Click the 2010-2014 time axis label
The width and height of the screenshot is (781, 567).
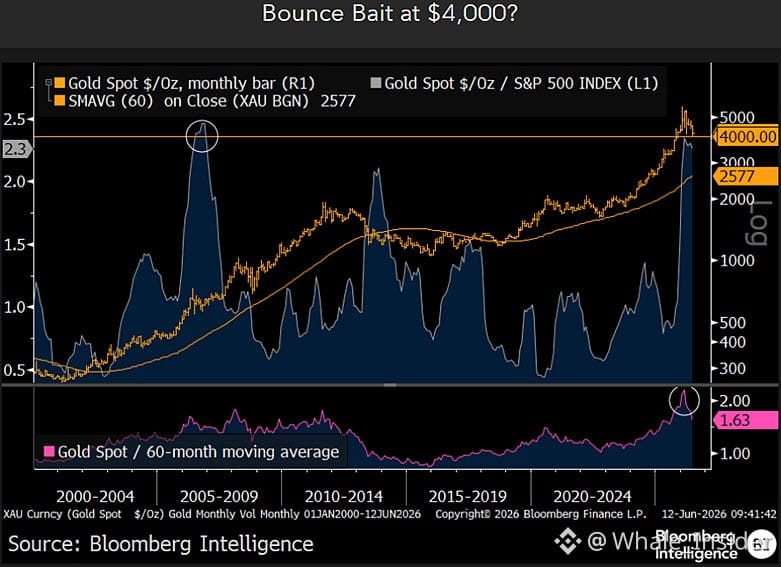[x=344, y=497]
